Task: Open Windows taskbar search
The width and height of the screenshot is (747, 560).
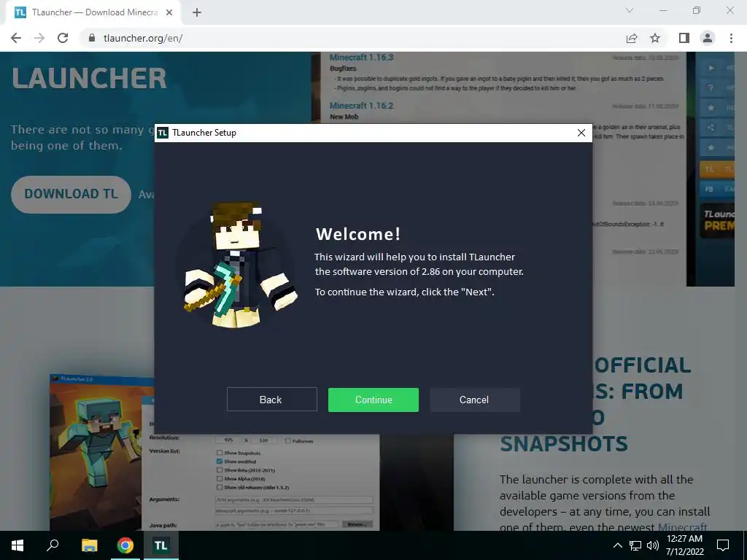Action: click(53, 545)
